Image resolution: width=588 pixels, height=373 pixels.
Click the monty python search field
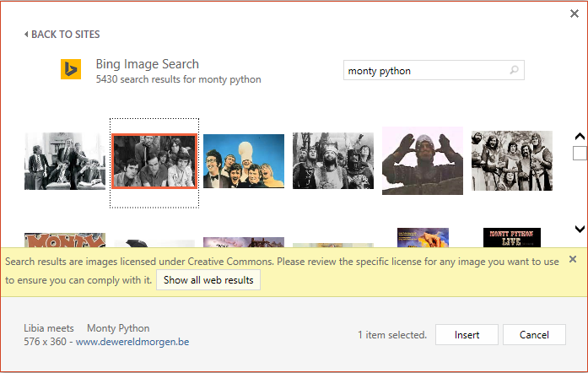pyautogui.click(x=425, y=71)
